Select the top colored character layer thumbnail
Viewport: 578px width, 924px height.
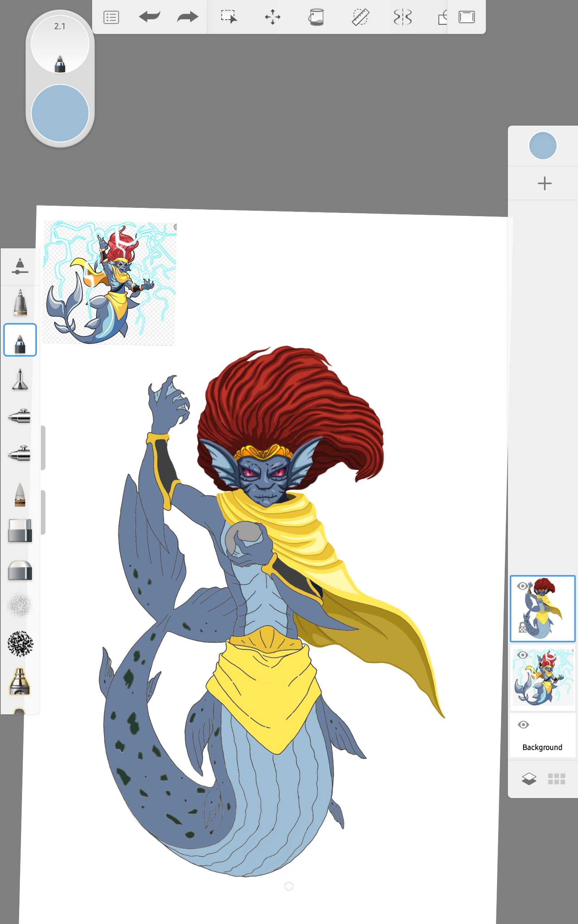543,609
